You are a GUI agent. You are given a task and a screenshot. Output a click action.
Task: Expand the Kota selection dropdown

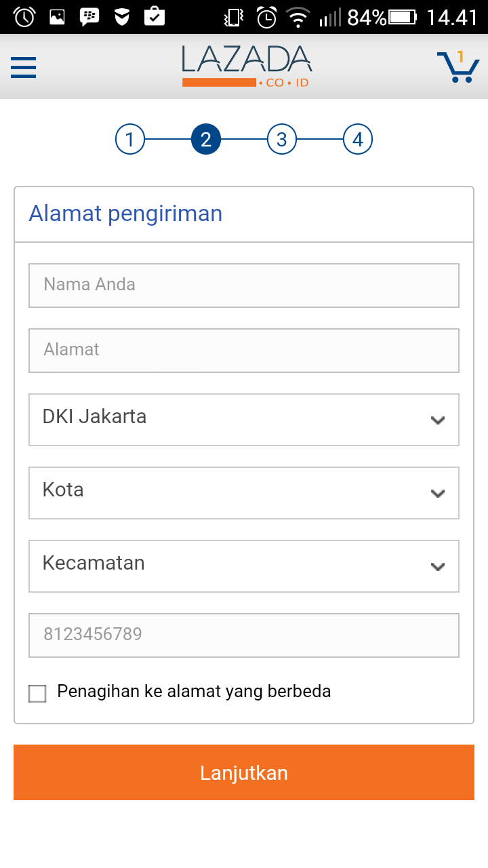click(244, 493)
